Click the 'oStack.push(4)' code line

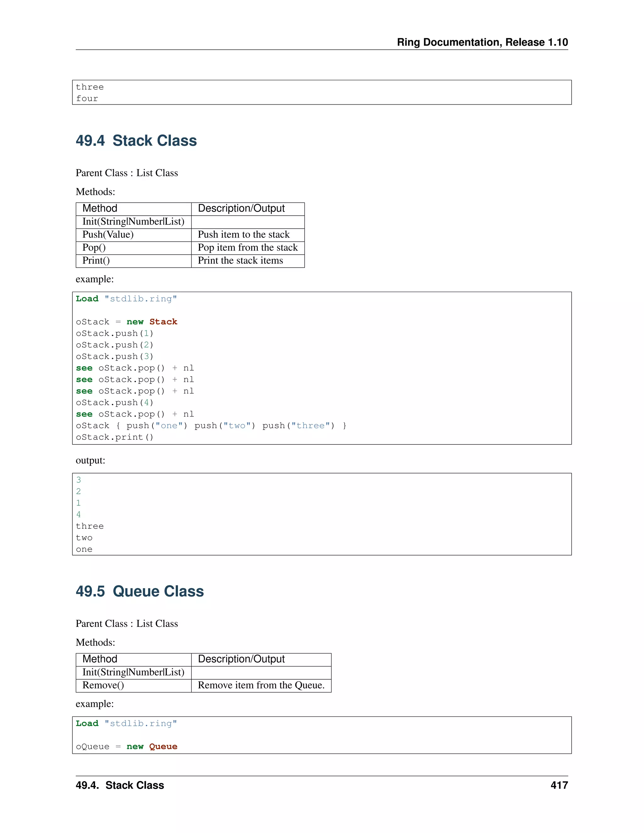click(114, 402)
